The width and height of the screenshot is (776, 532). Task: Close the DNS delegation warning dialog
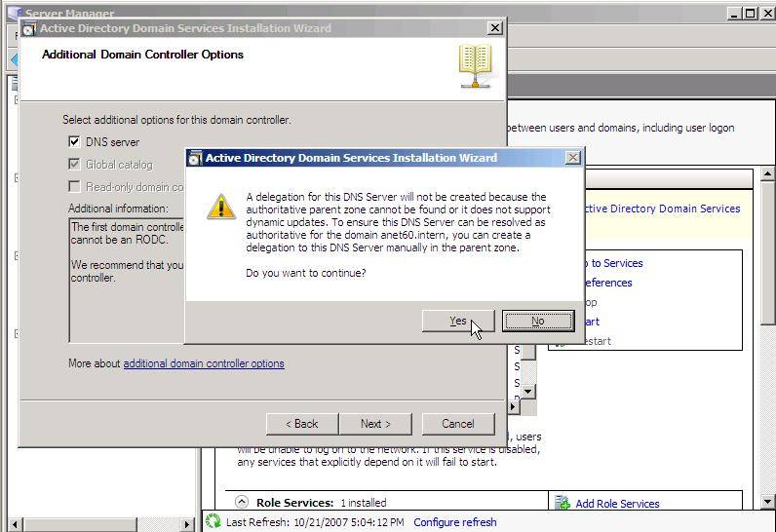tap(572, 158)
